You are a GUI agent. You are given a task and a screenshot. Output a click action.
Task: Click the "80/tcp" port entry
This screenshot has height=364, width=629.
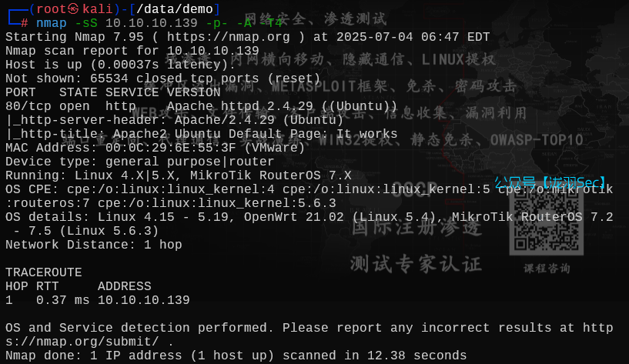pyautogui.click(x=25, y=106)
